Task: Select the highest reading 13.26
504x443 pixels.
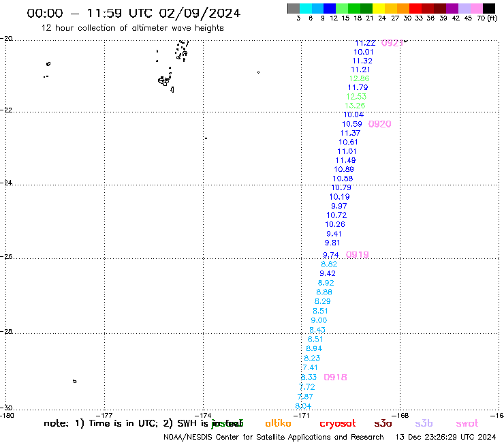Action: click(x=355, y=106)
